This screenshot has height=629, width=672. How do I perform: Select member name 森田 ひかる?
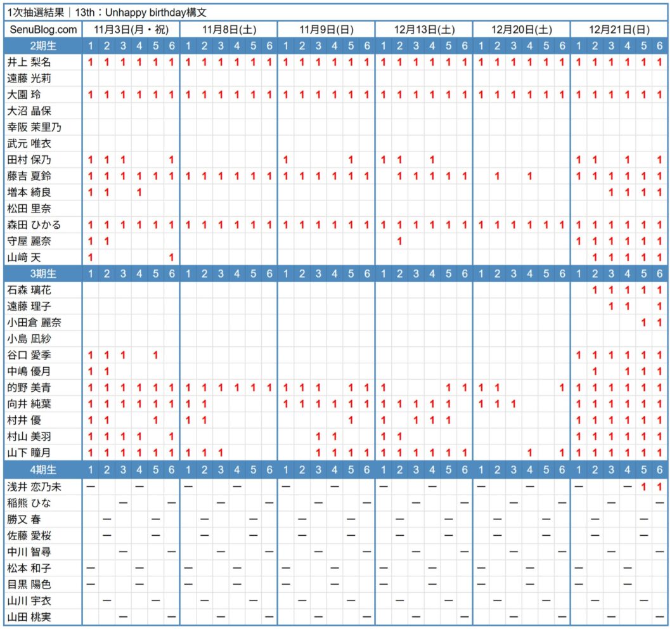click(34, 224)
